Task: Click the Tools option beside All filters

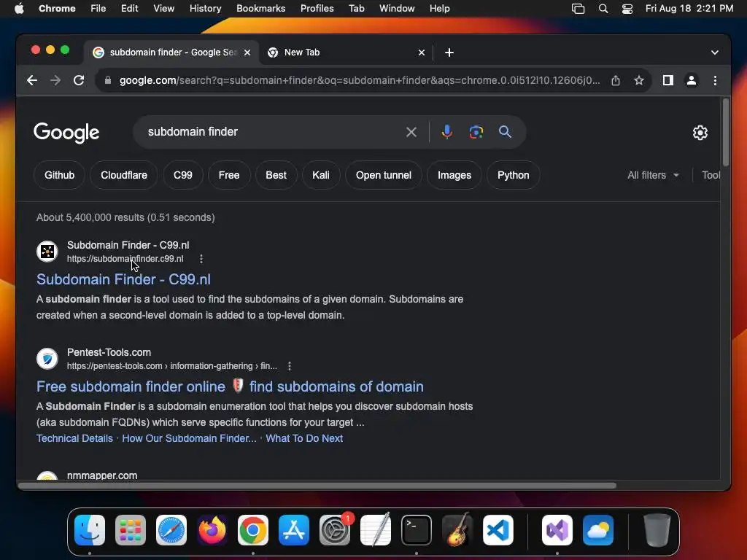Action: tap(711, 175)
